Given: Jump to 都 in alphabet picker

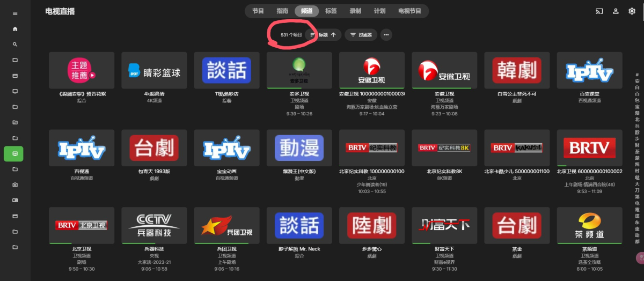Looking at the screenshot, I should [637, 241].
